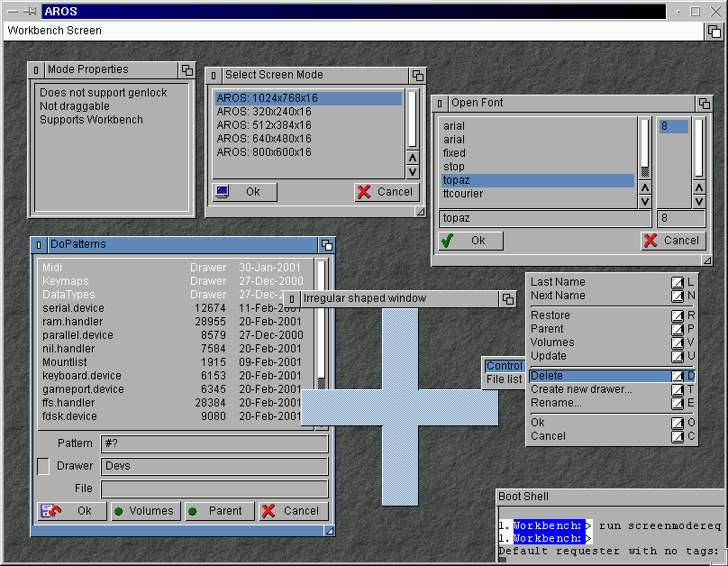The height and width of the screenshot is (566, 728).
Task: Select AROS: 320x240x16 screen mode
Action: 308,112
